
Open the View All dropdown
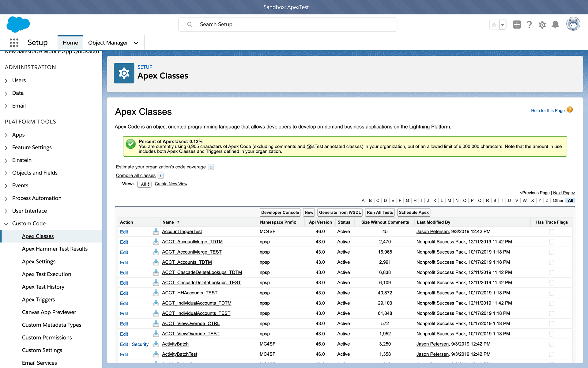144,184
